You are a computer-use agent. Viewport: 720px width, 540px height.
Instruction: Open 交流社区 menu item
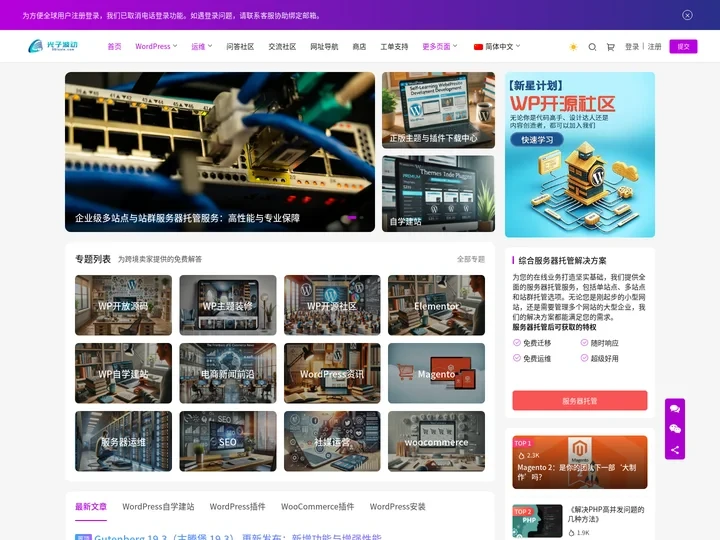pyautogui.click(x=282, y=46)
